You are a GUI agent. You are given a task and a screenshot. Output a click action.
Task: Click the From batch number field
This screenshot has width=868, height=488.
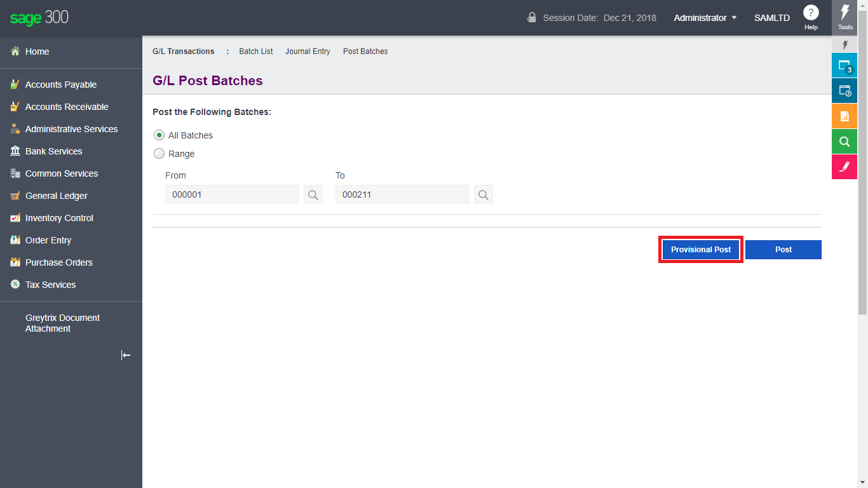[x=231, y=194]
